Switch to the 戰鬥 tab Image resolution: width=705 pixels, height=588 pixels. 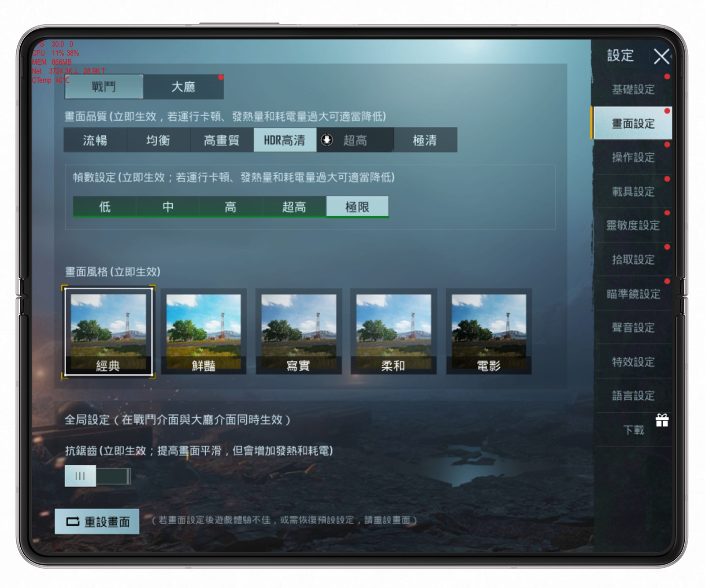pyautogui.click(x=104, y=87)
